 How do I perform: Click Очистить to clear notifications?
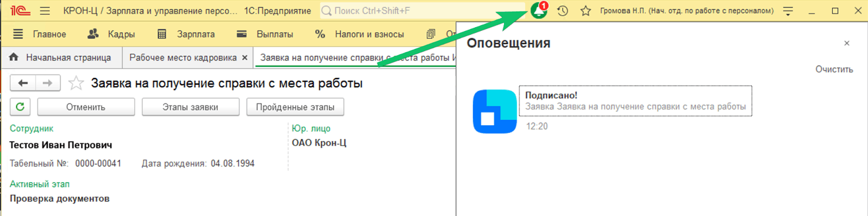point(834,69)
